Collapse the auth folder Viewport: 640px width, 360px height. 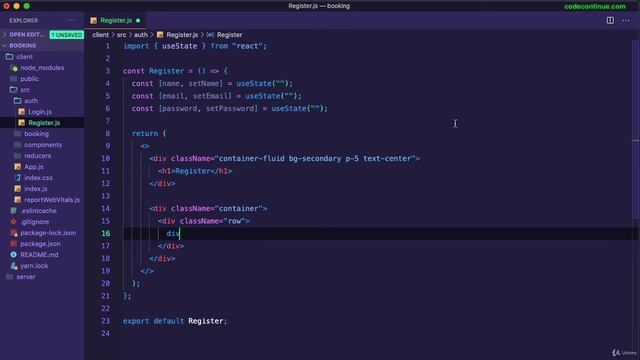coord(31,101)
